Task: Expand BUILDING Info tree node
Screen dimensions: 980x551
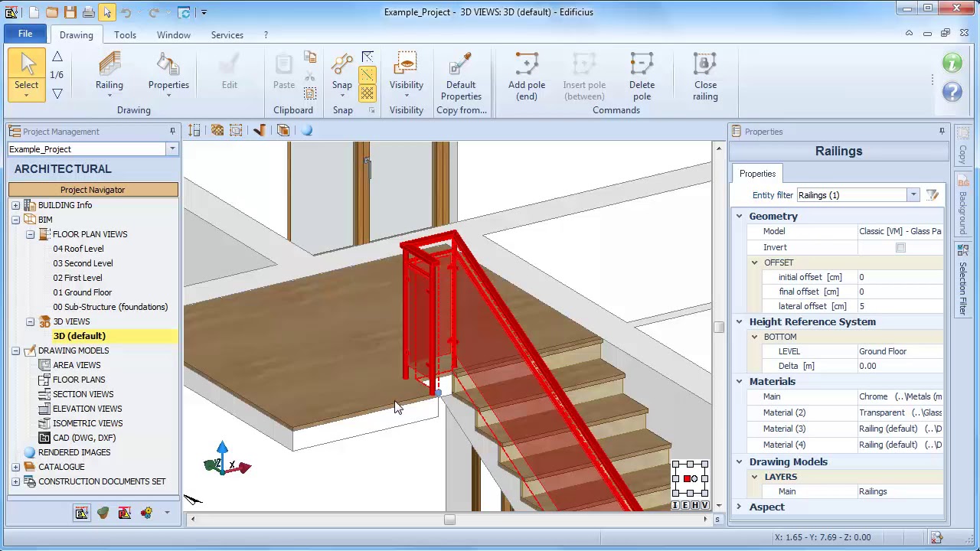Action: [x=15, y=205]
